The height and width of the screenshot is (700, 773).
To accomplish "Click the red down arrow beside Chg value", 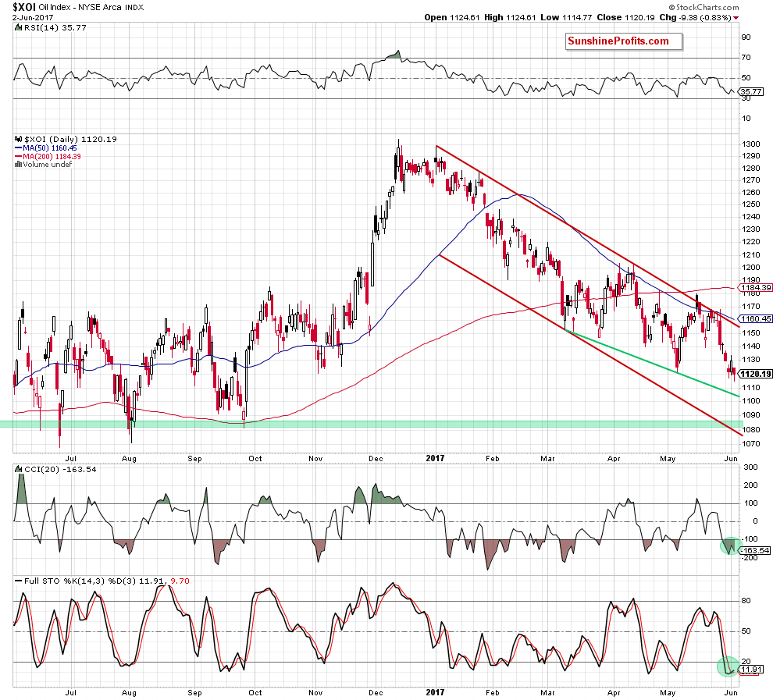I will (736, 18).
